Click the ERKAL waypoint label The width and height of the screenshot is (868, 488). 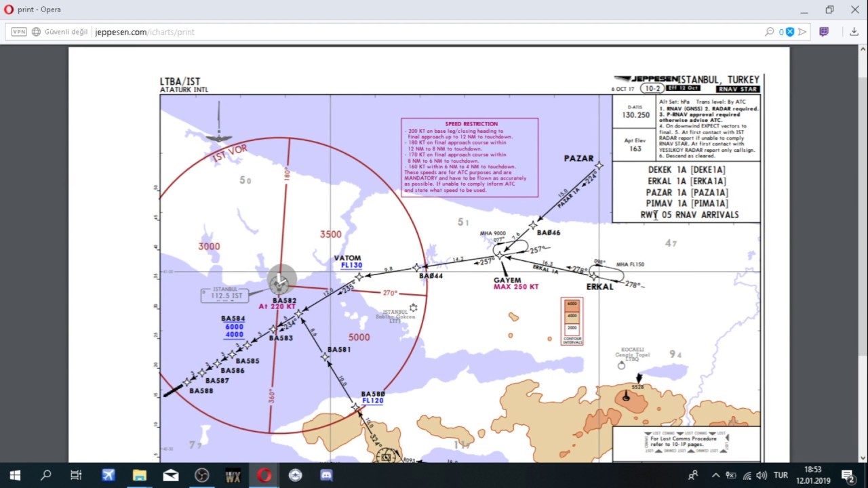pos(599,286)
